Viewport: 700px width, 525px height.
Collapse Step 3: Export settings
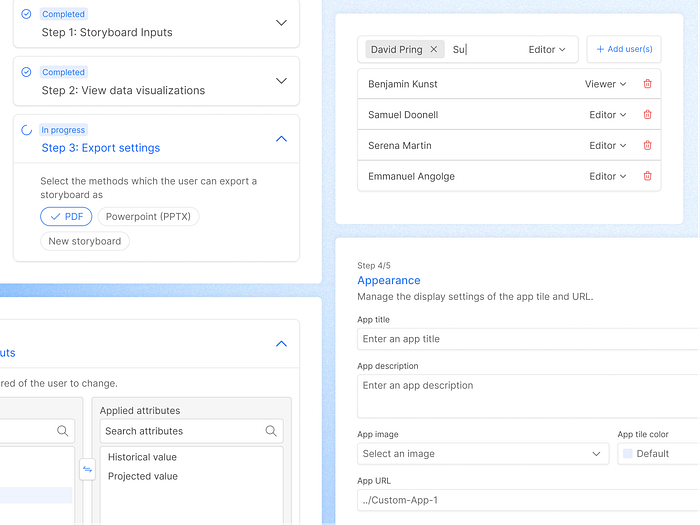(281, 139)
